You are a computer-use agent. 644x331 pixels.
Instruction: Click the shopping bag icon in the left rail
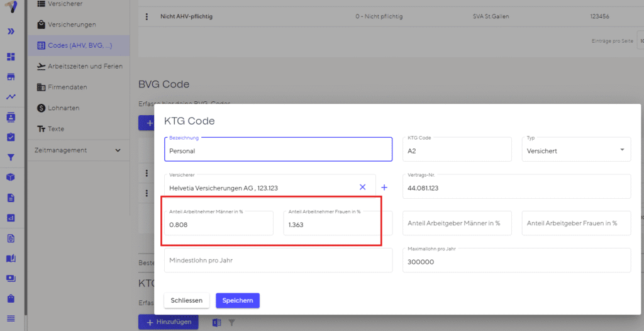coord(11,298)
